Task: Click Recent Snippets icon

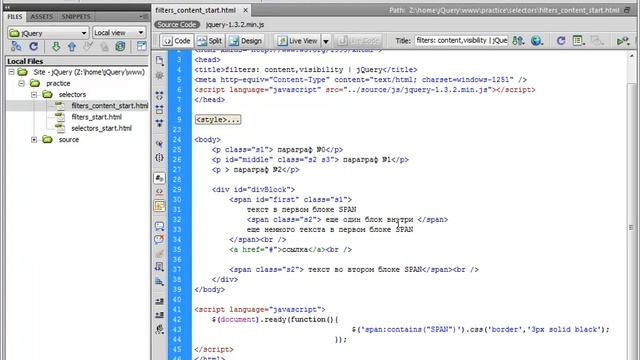Action: click(x=160, y=267)
